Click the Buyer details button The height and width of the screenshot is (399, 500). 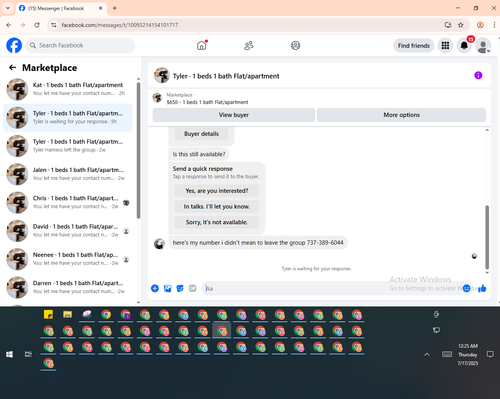(201, 134)
